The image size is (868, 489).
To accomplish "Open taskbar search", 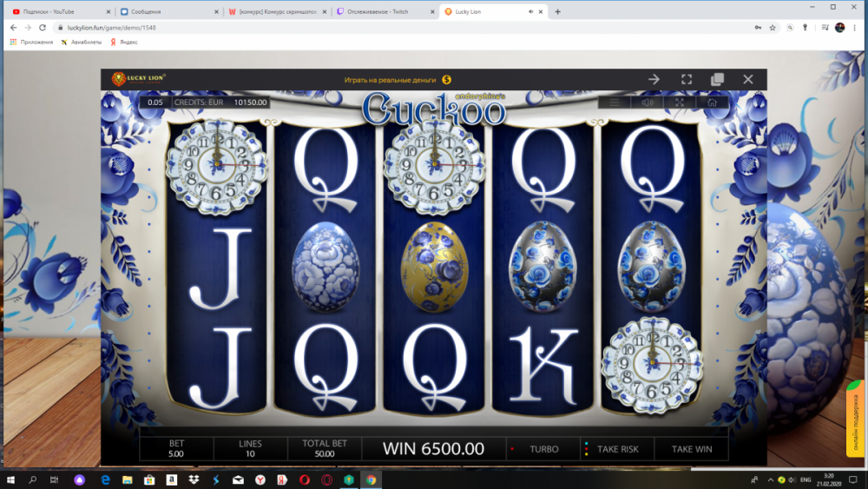I will (x=33, y=479).
